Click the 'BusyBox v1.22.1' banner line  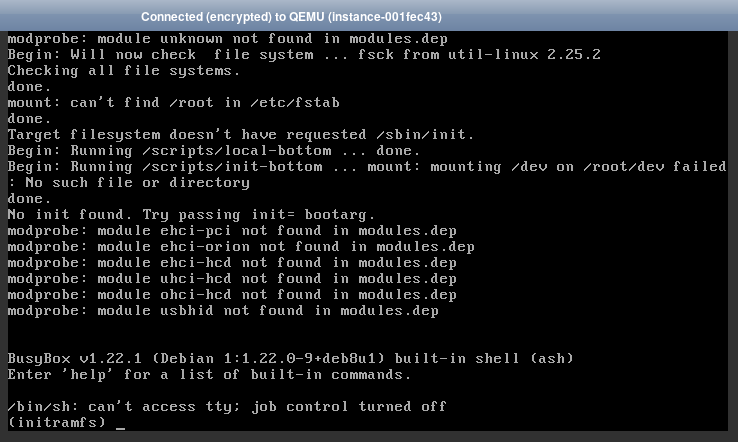pos(290,359)
